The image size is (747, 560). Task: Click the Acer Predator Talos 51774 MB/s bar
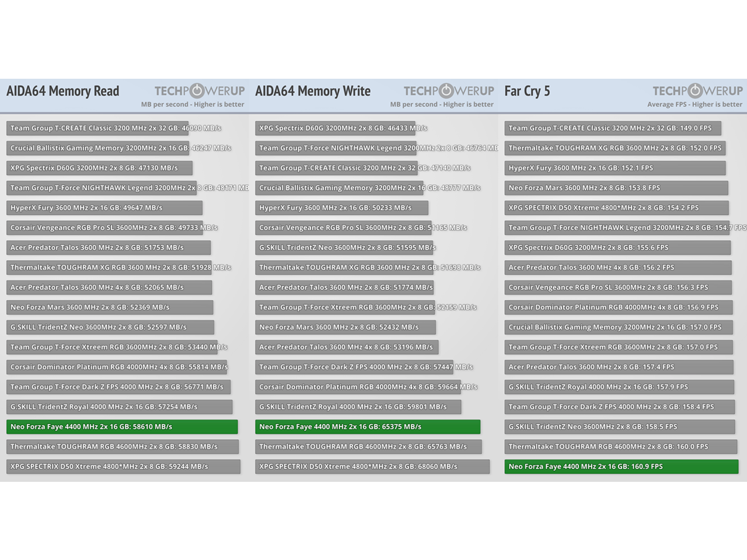[x=344, y=288]
